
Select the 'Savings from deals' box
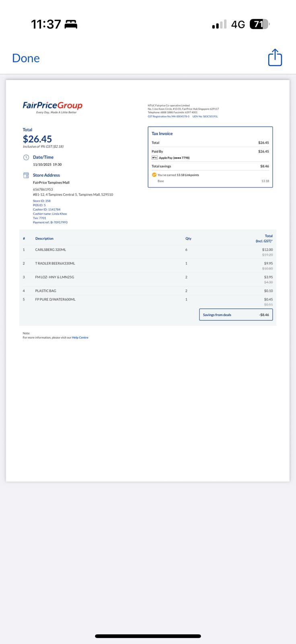click(236, 315)
